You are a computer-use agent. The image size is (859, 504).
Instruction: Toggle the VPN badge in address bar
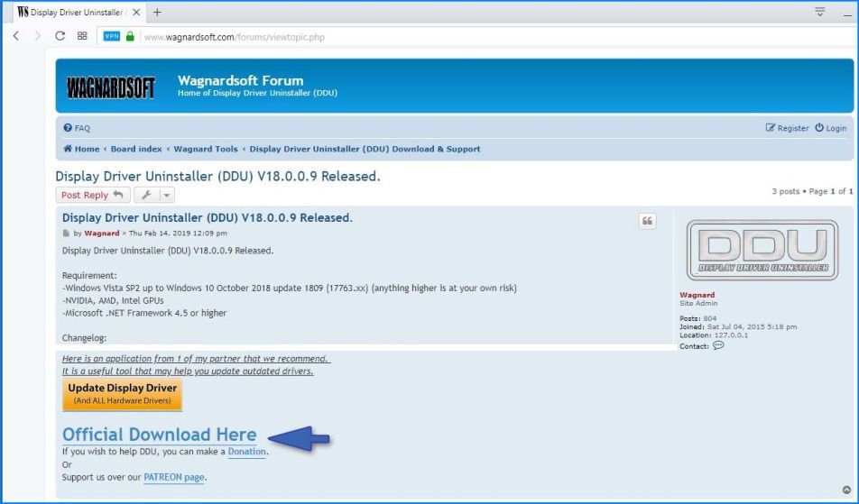pos(111,37)
